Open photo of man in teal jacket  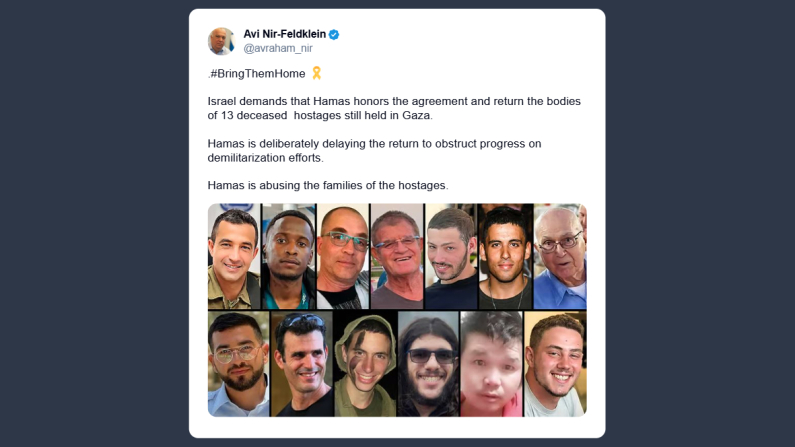288,256
